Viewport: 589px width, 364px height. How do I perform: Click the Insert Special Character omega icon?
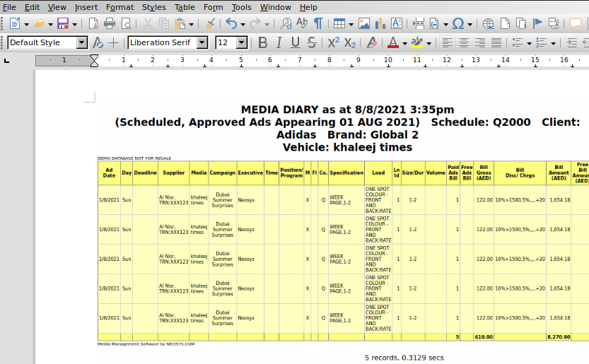[458, 23]
